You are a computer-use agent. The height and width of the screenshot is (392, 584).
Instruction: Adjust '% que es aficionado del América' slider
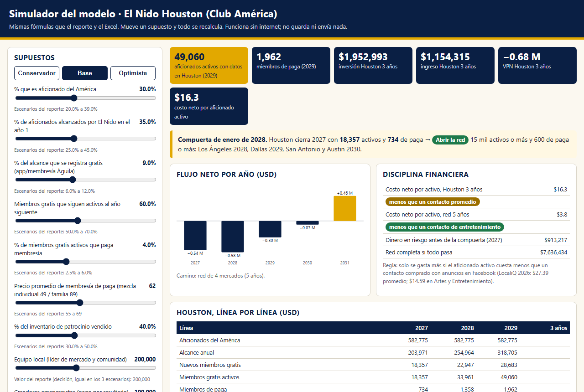85,98
